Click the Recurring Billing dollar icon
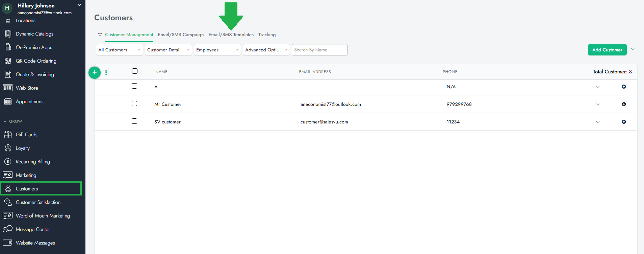 coord(8,162)
